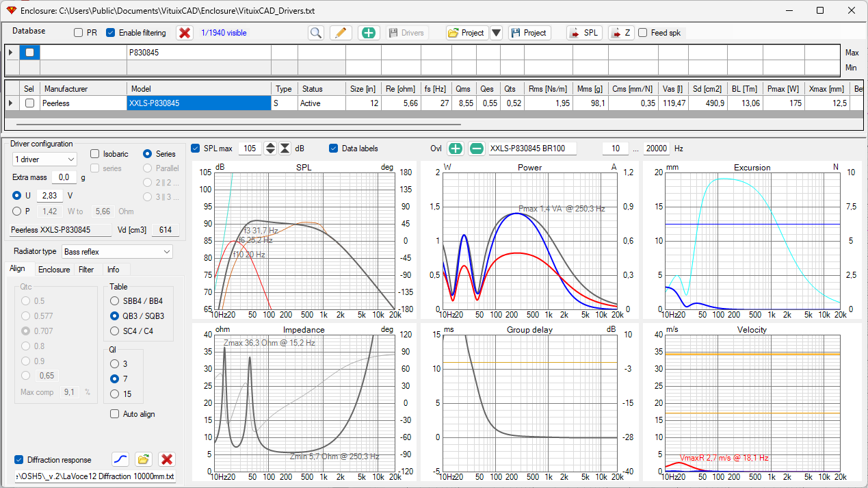The width and height of the screenshot is (868, 488).
Task: Click the VituixCAD app icon in title bar
Action: coord(11,10)
